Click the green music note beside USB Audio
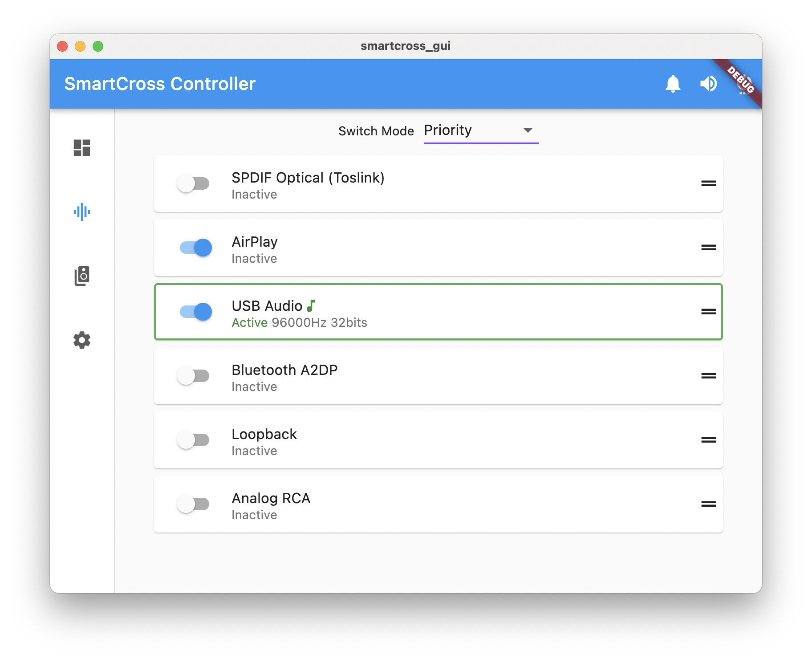This screenshot has height=659, width=812. [311, 306]
